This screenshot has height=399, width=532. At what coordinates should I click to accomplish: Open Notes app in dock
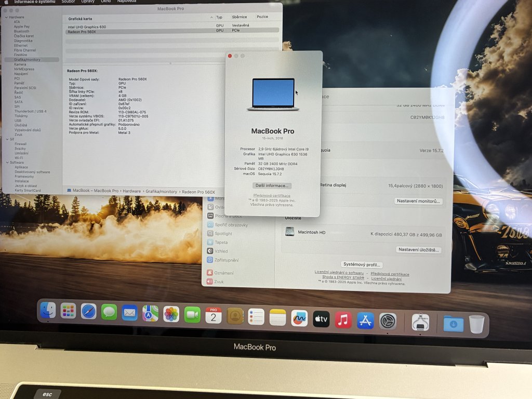277,317
